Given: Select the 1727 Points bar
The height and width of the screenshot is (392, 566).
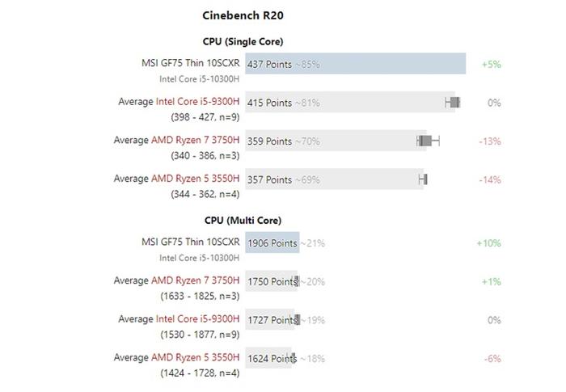Looking at the screenshot, I should pos(270,319).
